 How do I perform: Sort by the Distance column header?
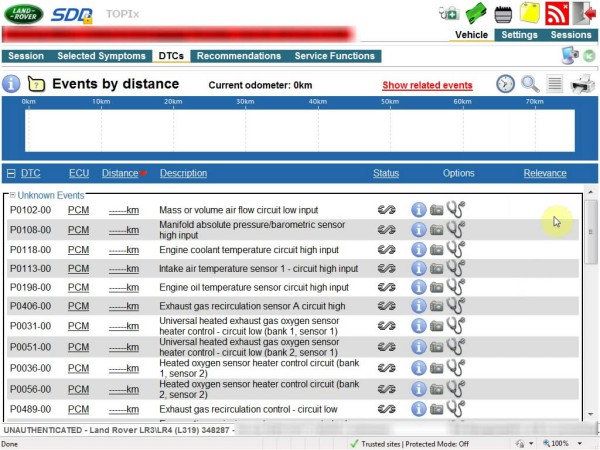click(x=119, y=173)
